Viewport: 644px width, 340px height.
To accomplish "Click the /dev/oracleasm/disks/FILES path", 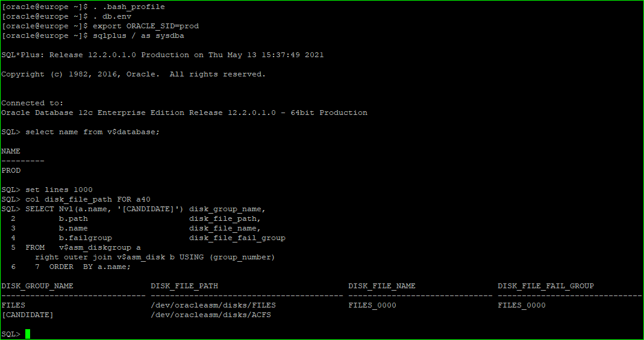I will point(213,305).
